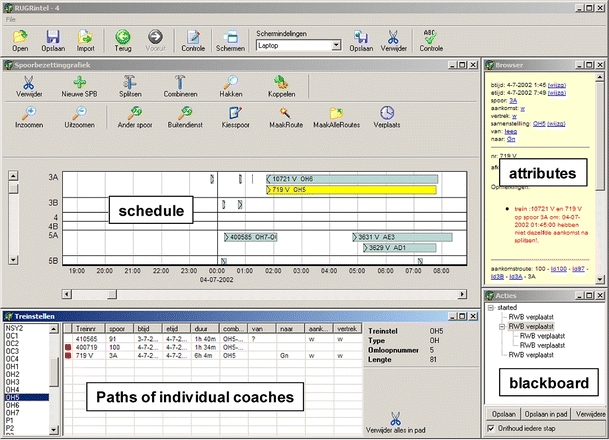The image size is (609, 440).
Task: Click the Ander spoor icon
Action: (x=135, y=113)
